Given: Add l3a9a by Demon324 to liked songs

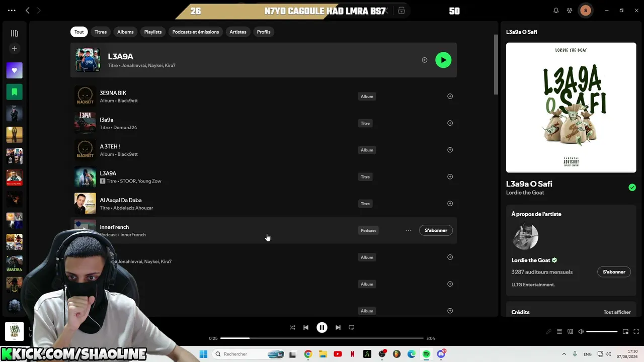Looking at the screenshot, I should pos(450,123).
